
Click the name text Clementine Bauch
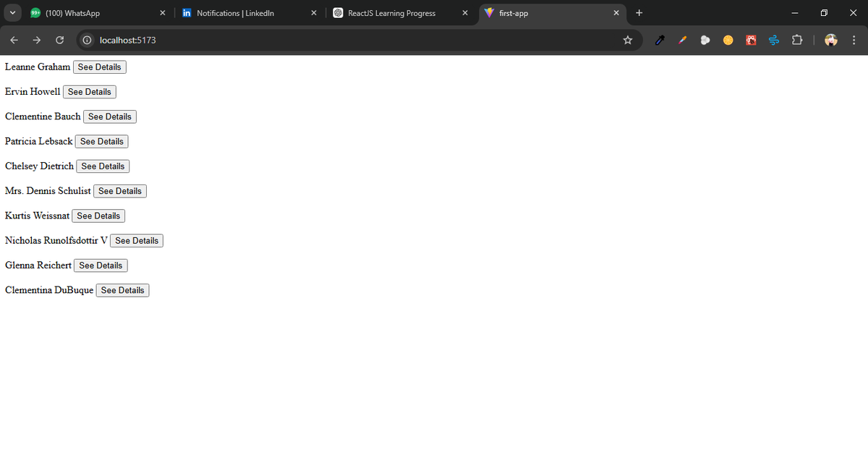click(43, 116)
